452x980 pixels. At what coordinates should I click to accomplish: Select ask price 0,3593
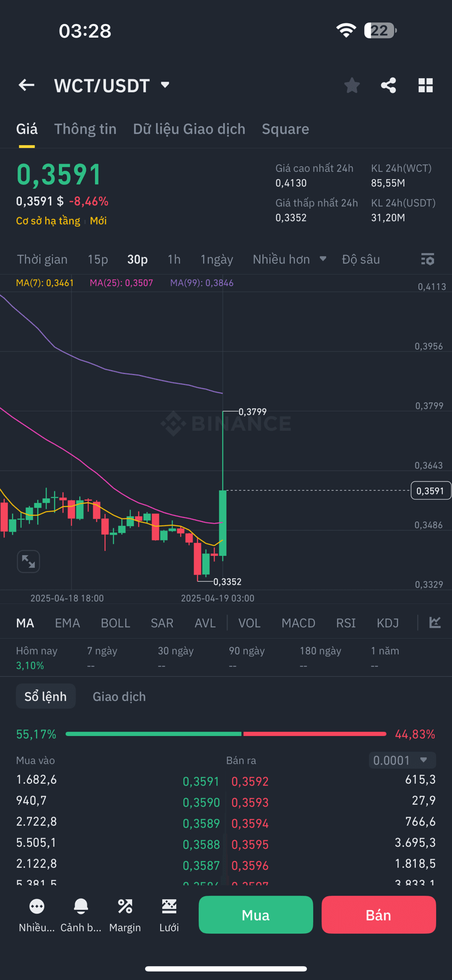click(250, 803)
